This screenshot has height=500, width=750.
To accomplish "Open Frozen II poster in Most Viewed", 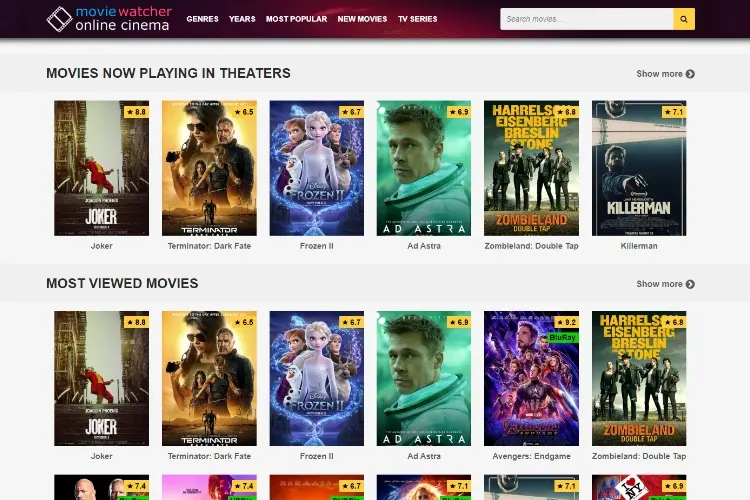I will coord(317,378).
